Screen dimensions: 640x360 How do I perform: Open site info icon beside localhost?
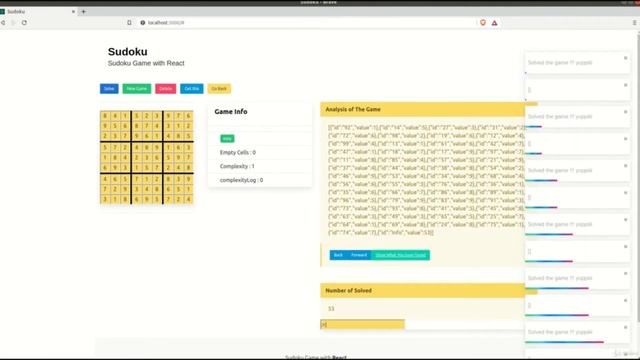pos(142,23)
